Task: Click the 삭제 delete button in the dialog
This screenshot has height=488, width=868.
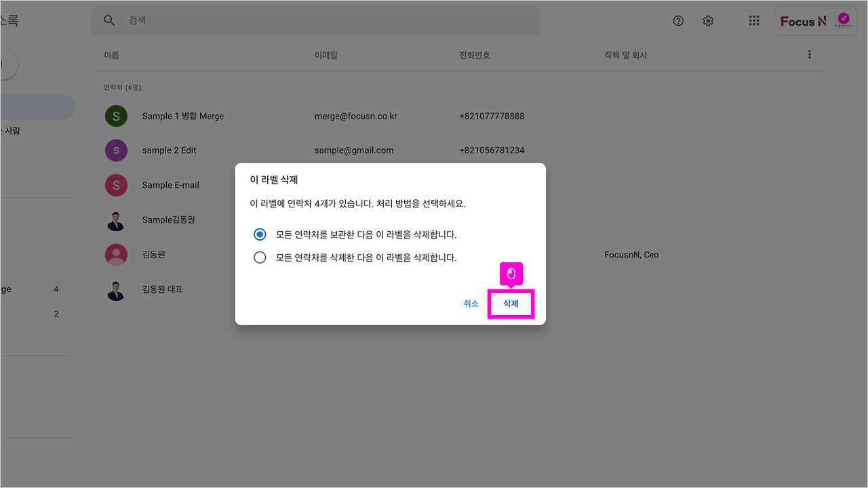Action: pos(511,304)
